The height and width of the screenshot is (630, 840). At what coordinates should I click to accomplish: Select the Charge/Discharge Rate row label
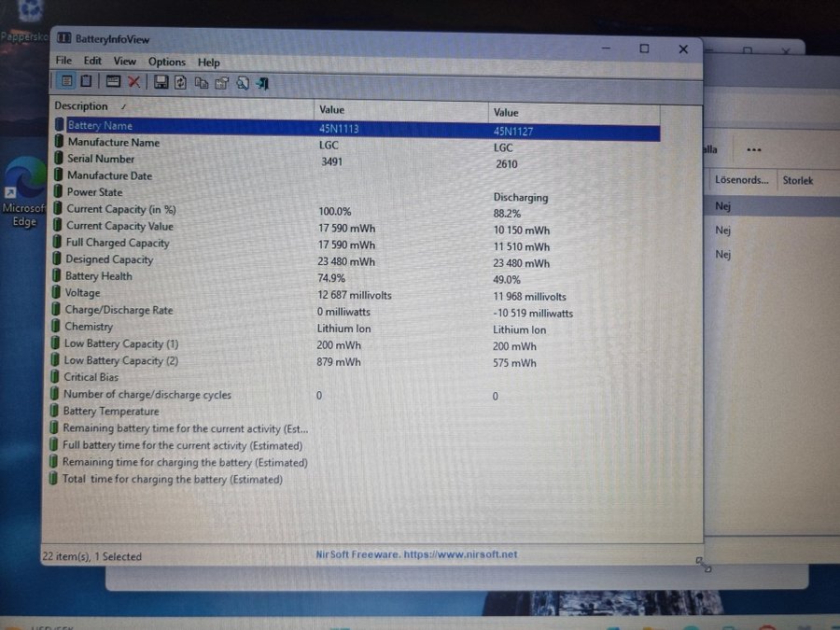click(x=119, y=310)
